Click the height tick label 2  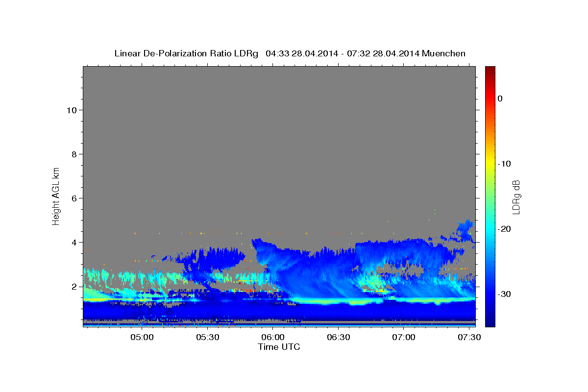[74, 286]
